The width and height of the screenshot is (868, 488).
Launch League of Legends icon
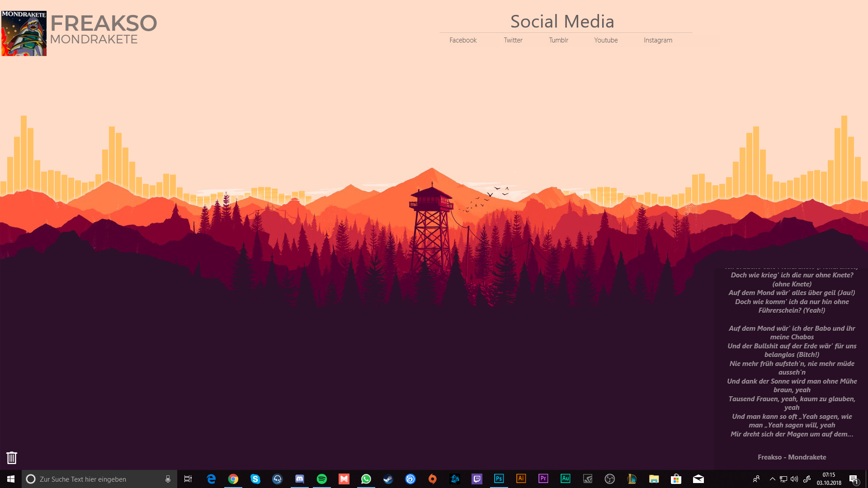tap(632, 479)
